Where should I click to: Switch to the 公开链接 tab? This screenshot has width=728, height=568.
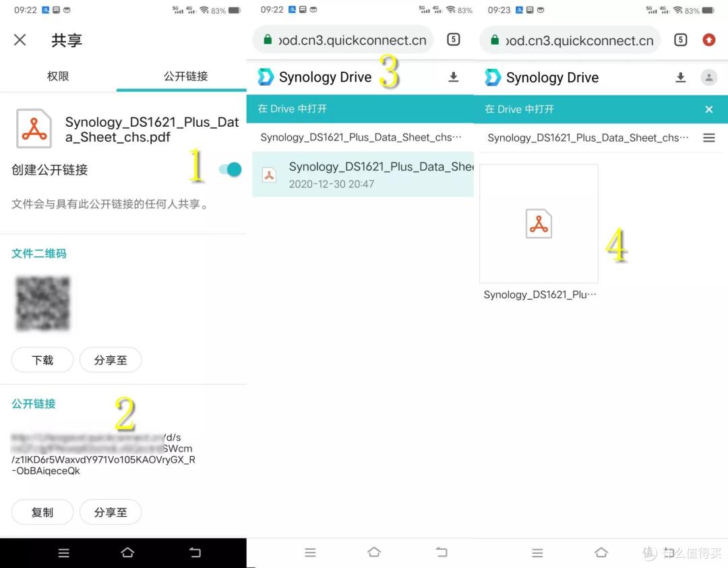point(186,76)
